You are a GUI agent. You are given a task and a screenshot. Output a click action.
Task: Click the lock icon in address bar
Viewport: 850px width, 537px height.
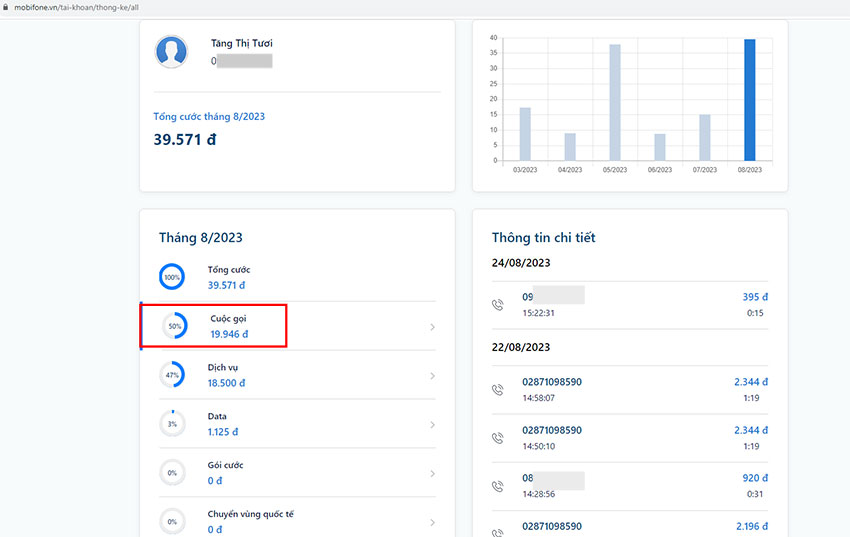tap(5, 7)
